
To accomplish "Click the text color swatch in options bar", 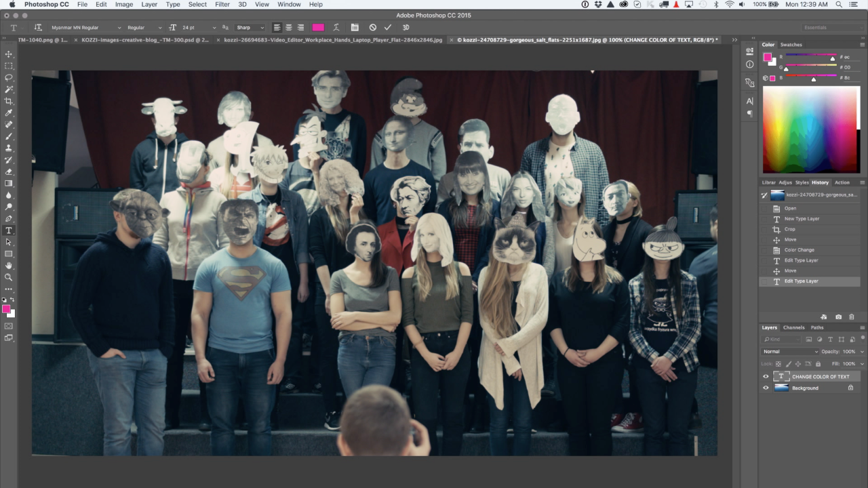I will 318,28.
